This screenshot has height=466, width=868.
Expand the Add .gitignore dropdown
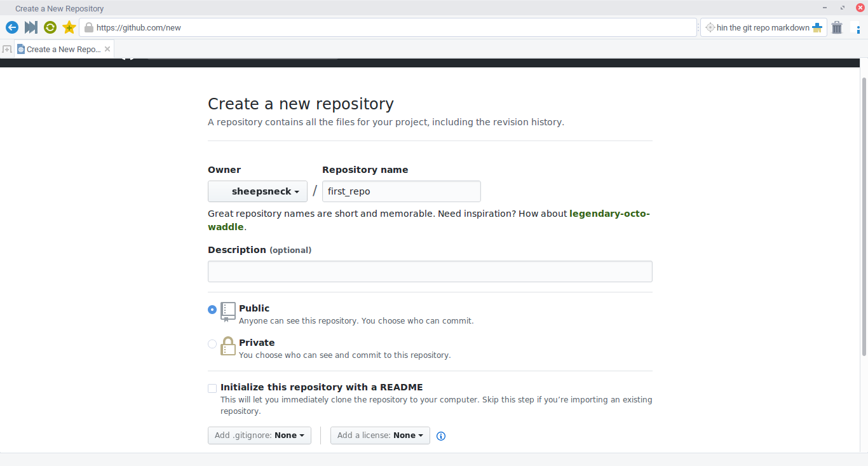tap(259, 435)
